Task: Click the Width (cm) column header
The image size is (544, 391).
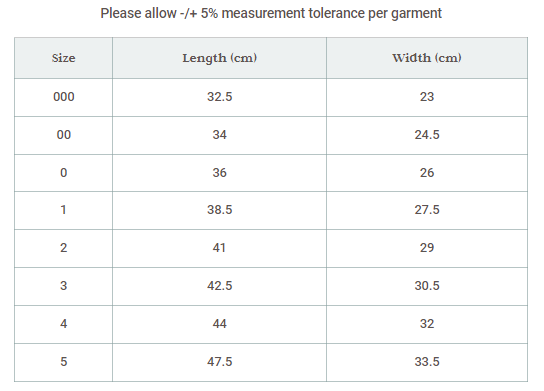Action: pos(427,58)
